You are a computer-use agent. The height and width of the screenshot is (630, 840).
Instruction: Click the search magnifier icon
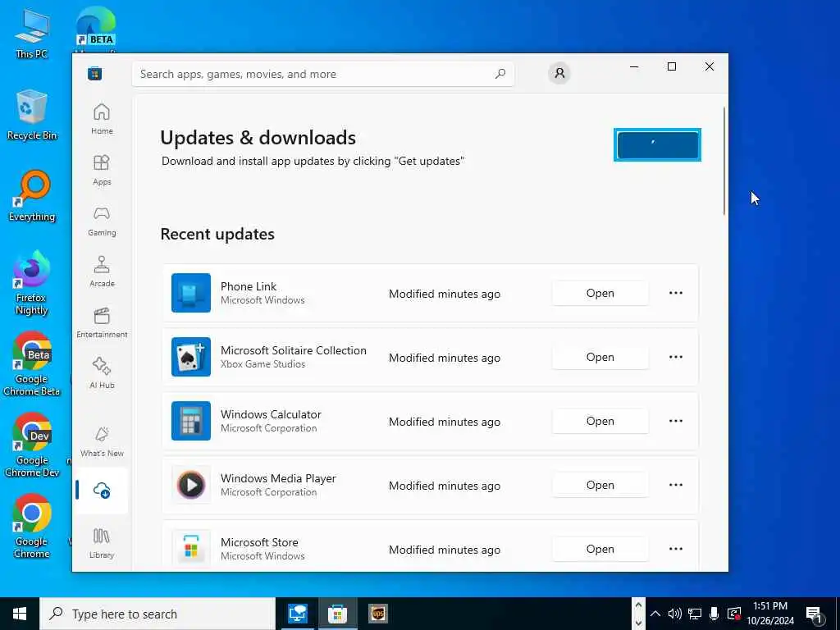[500, 74]
